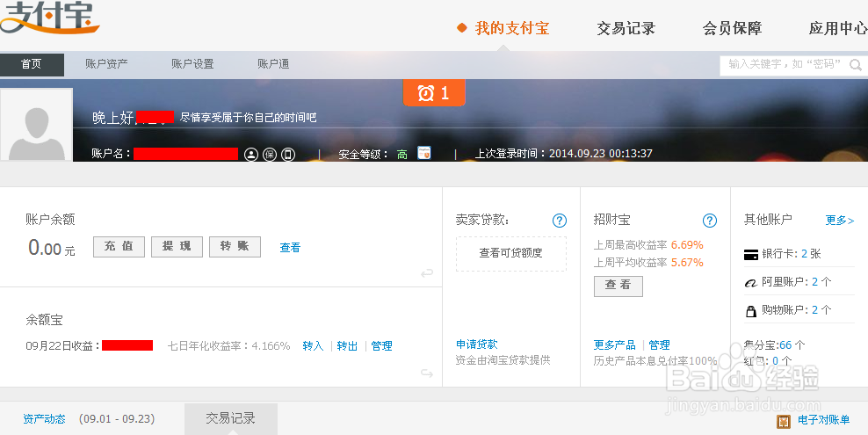Viewport: 868px width, 435px height.
Task: Click 七日年化收益率 4.166% text
Action: click(x=229, y=346)
